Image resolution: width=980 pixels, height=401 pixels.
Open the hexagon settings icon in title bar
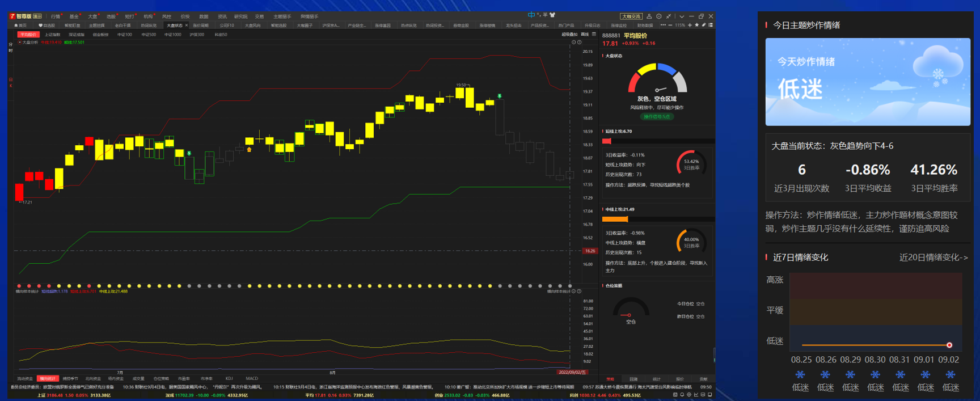tap(659, 16)
